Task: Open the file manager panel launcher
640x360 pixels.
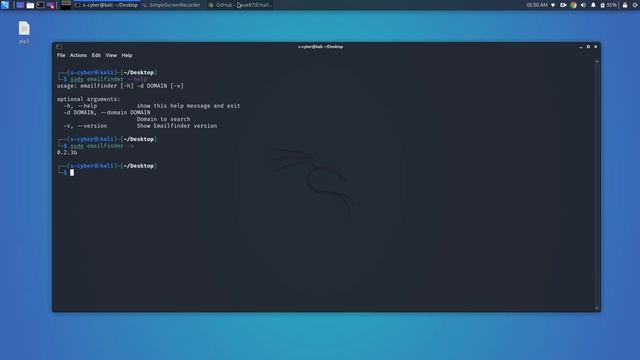Action: [30, 5]
